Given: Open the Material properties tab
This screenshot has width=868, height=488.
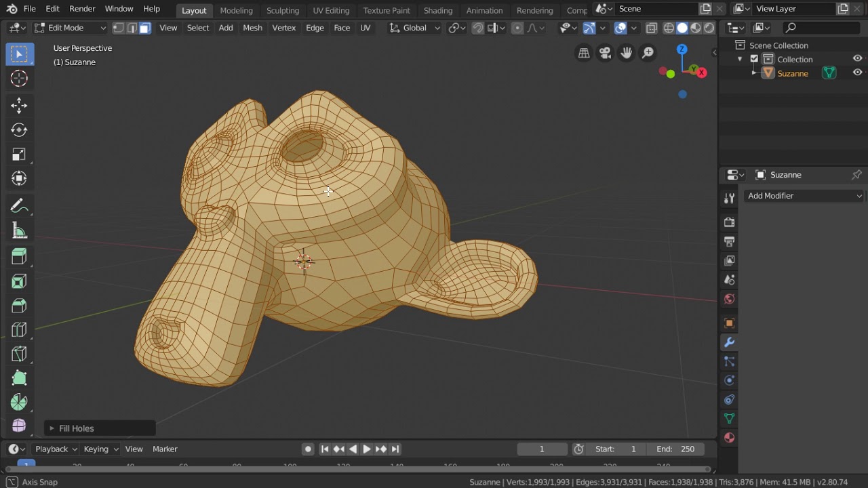Looking at the screenshot, I should point(730,438).
